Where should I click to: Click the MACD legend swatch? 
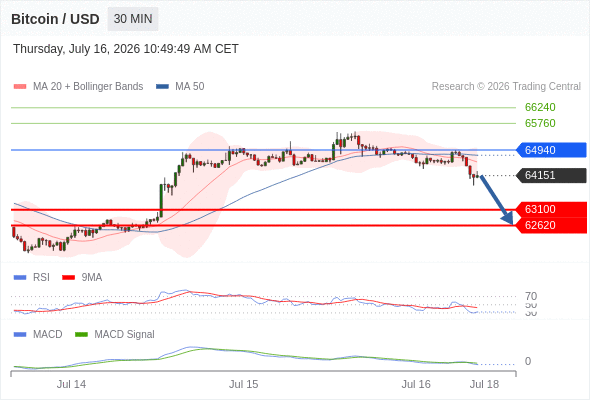(x=20, y=335)
